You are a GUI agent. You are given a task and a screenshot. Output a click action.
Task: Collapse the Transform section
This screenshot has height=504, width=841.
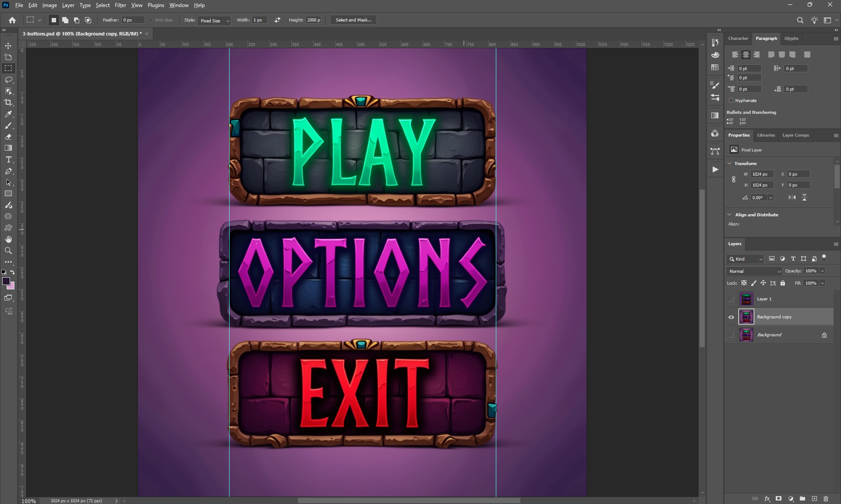point(730,163)
